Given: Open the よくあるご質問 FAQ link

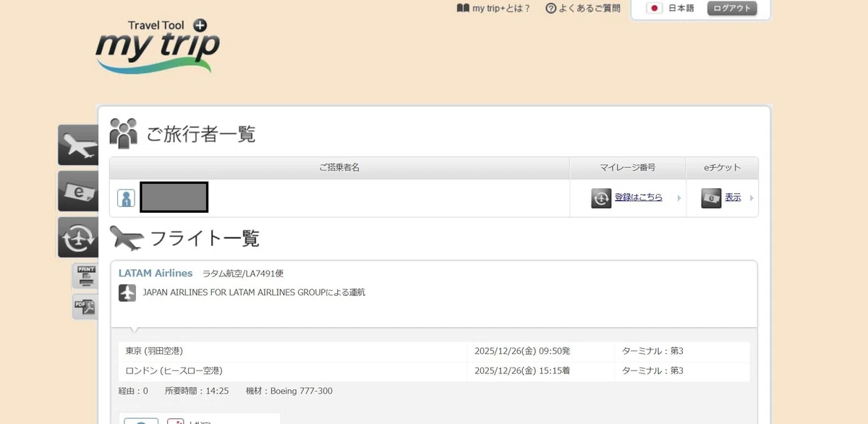Looking at the screenshot, I should [x=590, y=9].
